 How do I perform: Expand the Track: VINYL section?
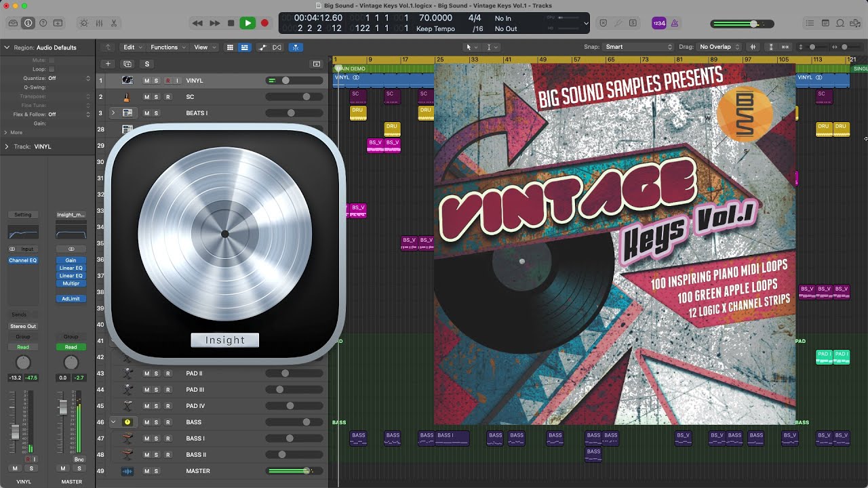point(7,146)
